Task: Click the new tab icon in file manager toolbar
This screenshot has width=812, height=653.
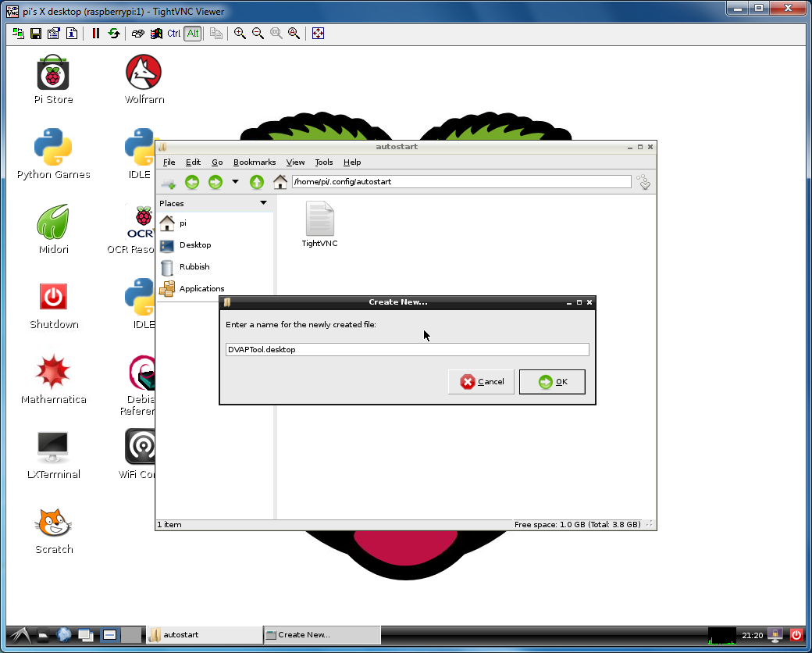Action: coord(169,182)
